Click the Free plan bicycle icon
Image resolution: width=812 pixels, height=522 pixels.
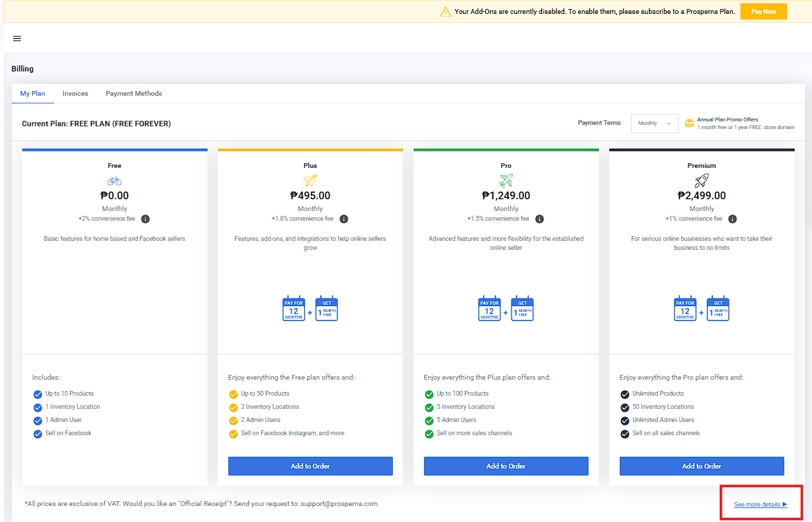115,180
